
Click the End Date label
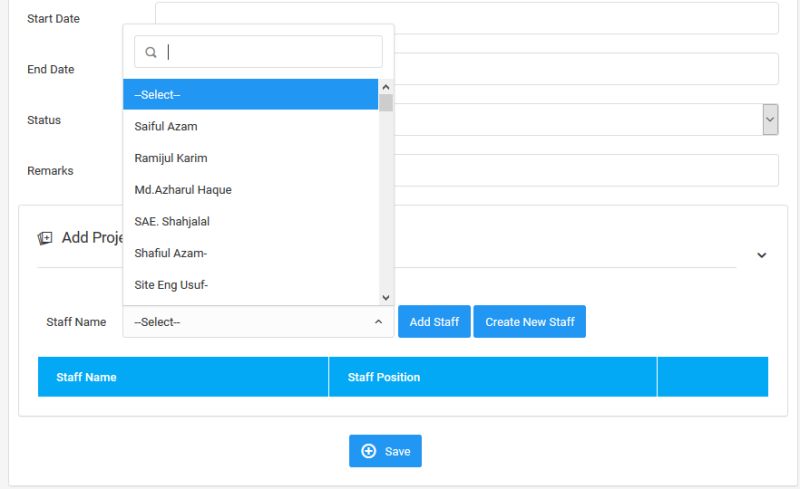coord(51,69)
